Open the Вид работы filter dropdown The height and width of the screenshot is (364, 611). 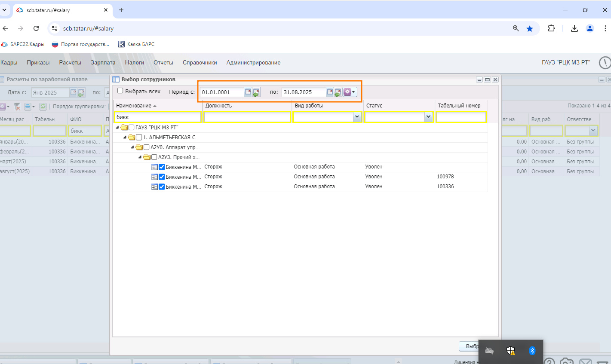pos(357,117)
